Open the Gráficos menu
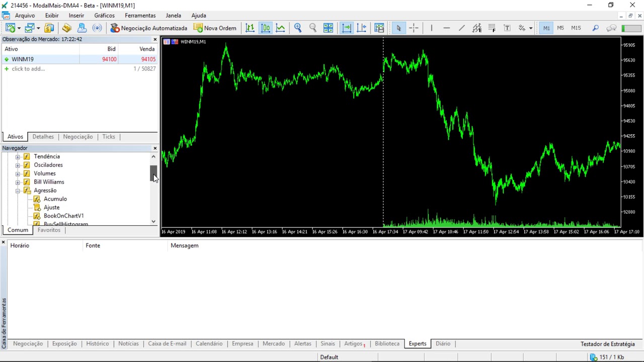The height and width of the screenshot is (362, 644). [x=104, y=16]
